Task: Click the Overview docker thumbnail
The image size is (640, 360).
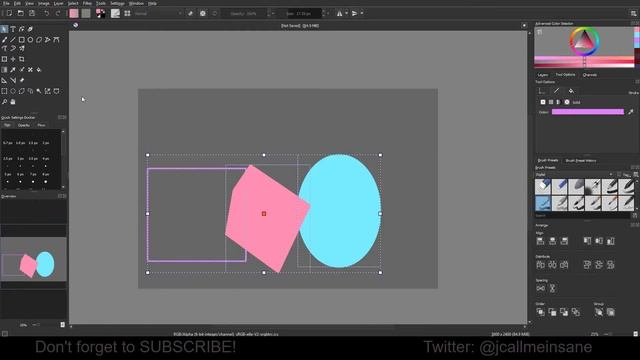Action: (33, 259)
